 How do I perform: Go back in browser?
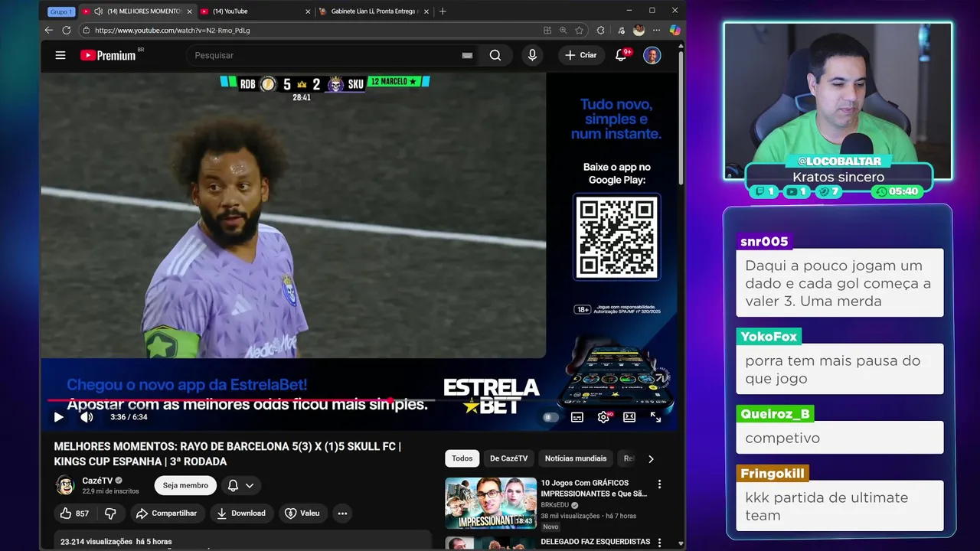coord(49,30)
